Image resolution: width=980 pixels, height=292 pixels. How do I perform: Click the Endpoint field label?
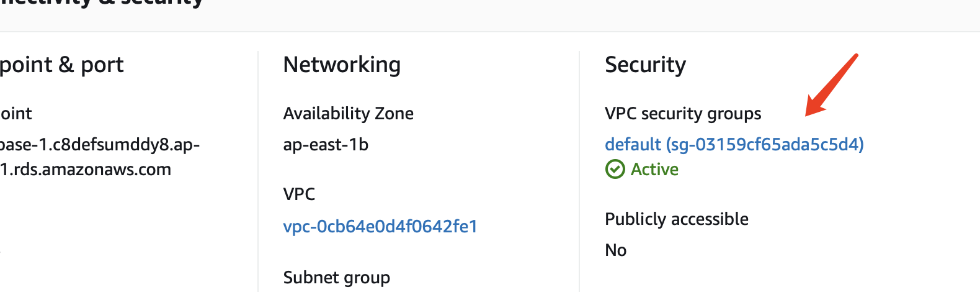tap(16, 113)
